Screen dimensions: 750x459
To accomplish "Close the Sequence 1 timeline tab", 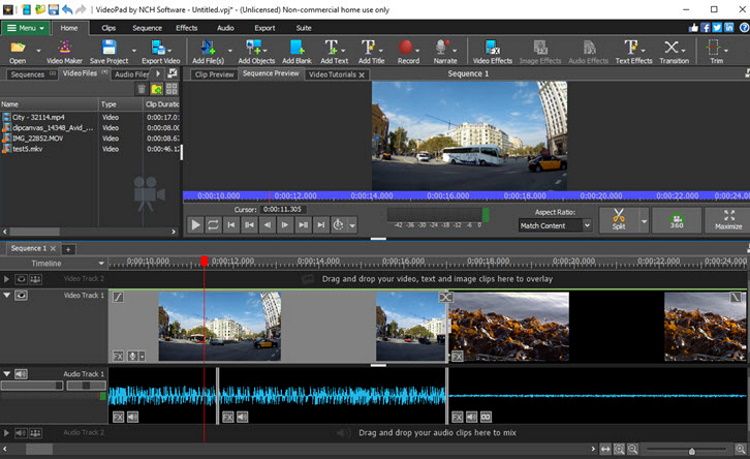I will 53,249.
